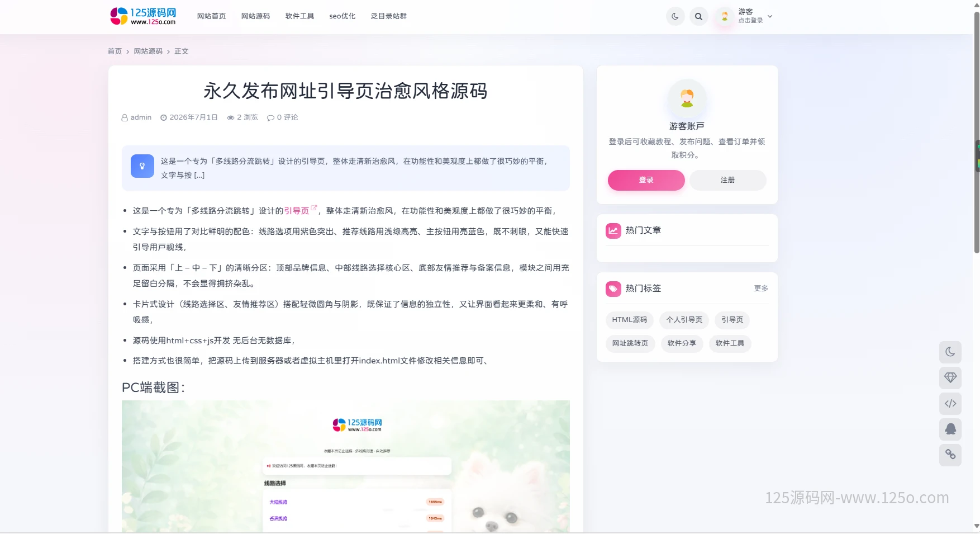Open the 网站首页 menu item
The height and width of the screenshot is (534, 980).
coord(211,16)
